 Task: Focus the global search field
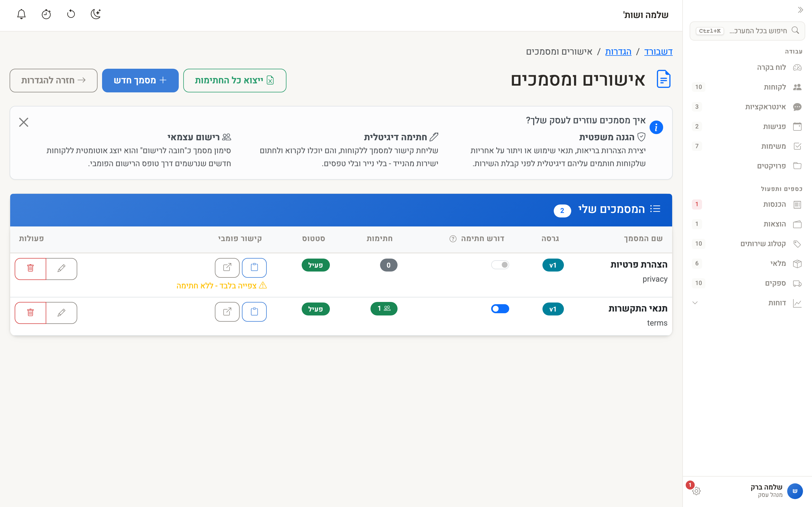[747, 31]
